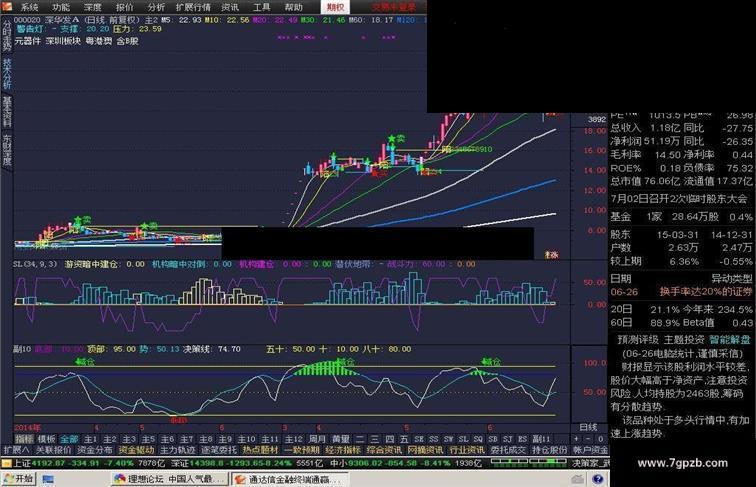
Task: Select the 主2 indicator preset
Action: pyautogui.click(x=109, y=439)
